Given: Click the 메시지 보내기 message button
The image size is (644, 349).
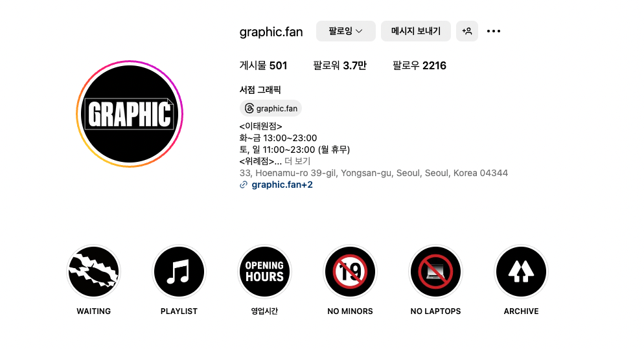Looking at the screenshot, I should (416, 31).
